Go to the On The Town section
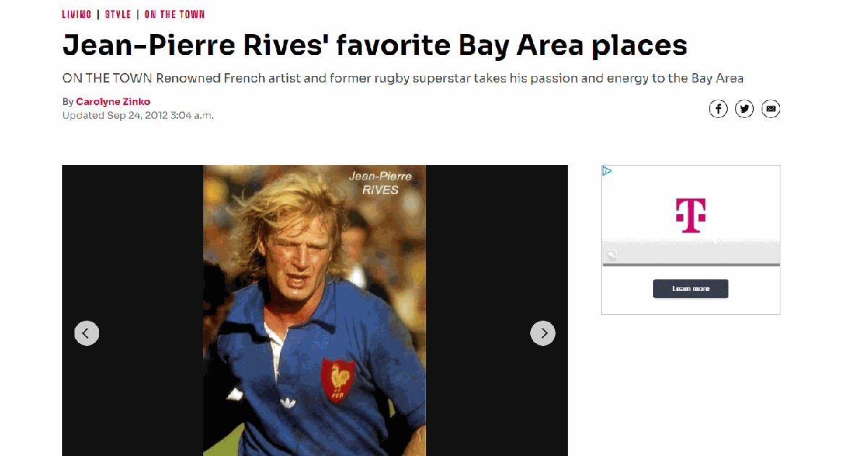868x456 pixels. click(x=174, y=14)
